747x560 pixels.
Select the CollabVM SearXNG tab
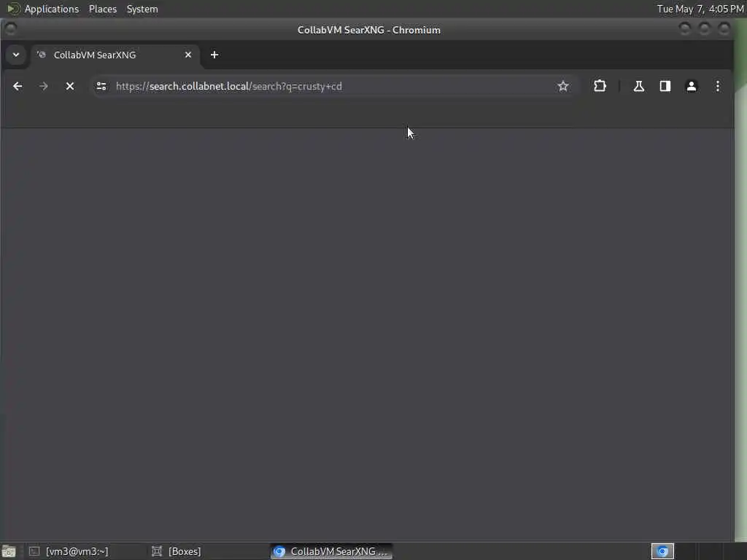tap(115, 55)
